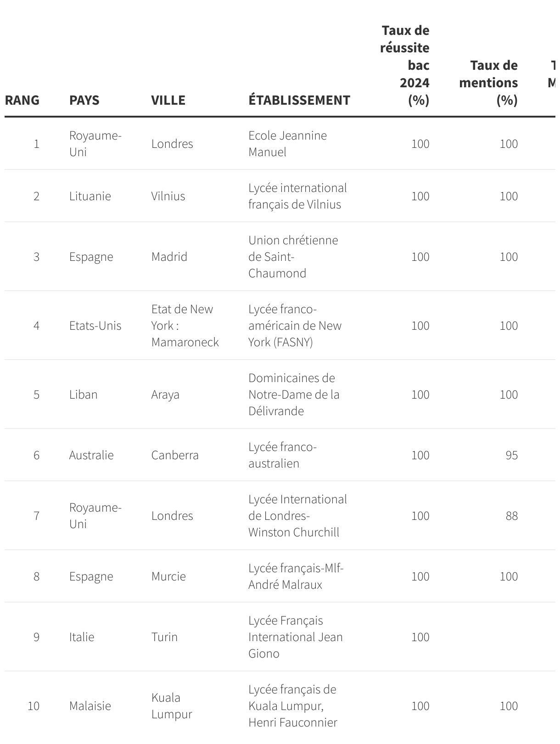Click the Ecole Jeannine Manuel cell
The image size is (560, 744).
click(288, 144)
